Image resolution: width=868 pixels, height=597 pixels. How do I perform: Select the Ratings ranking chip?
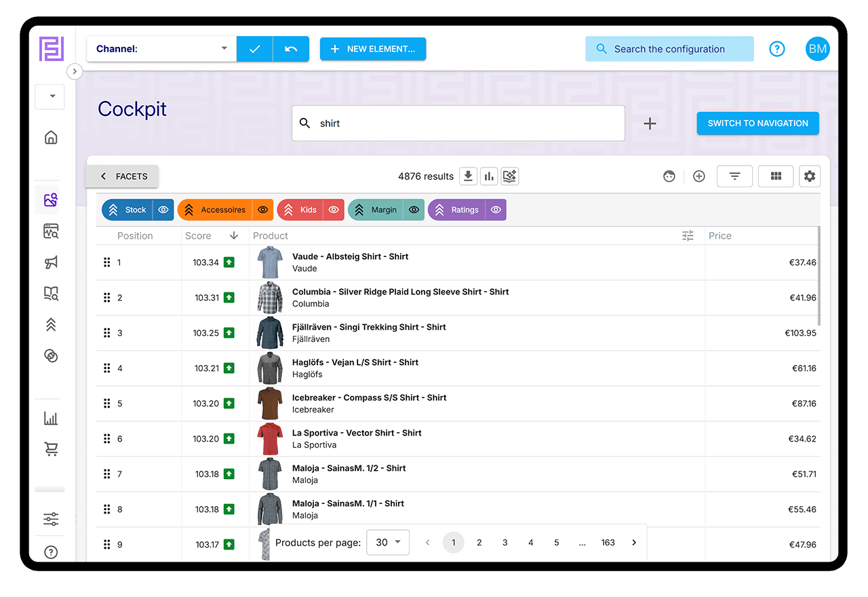tap(456, 210)
